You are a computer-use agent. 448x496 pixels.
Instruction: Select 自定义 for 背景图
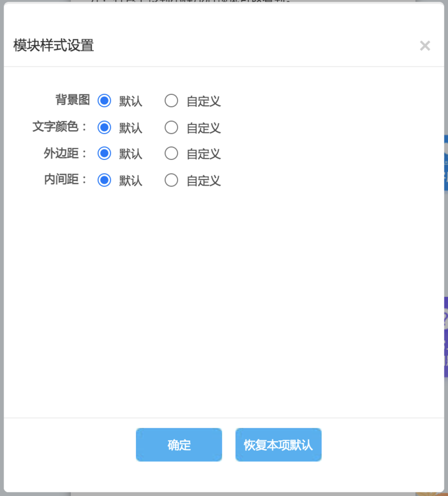(171, 101)
